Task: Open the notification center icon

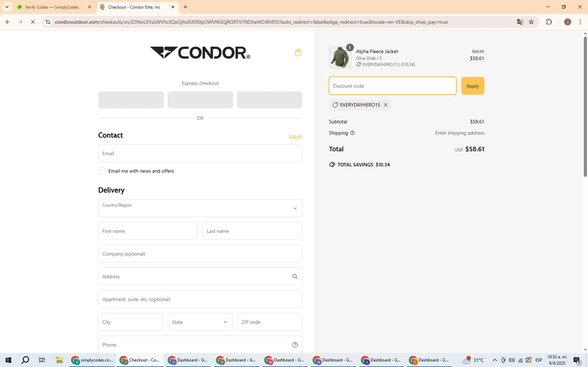Action: [577, 360]
